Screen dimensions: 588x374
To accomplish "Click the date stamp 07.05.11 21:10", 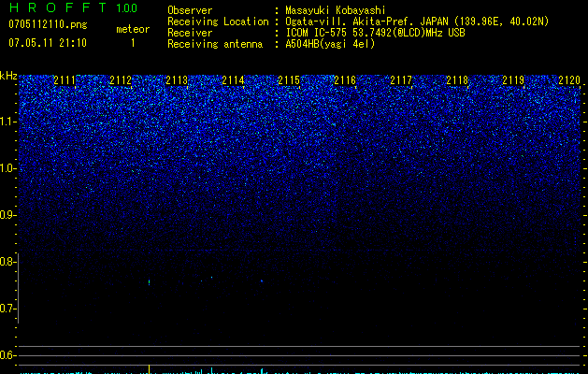I will [x=48, y=43].
